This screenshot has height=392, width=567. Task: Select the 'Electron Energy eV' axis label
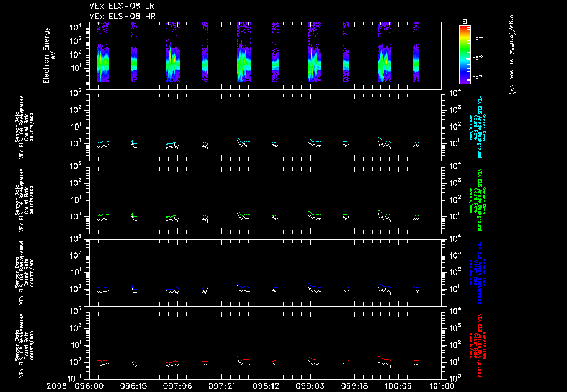pyautogui.click(x=49, y=55)
